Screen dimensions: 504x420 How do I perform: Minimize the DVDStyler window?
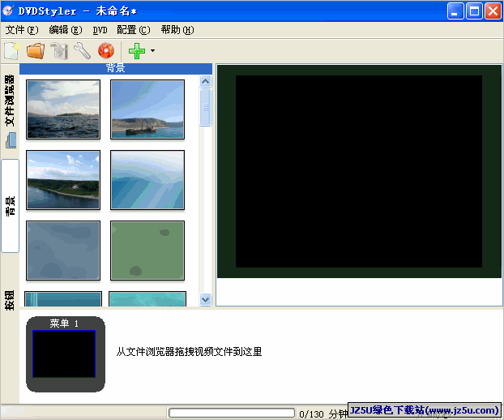coord(455,11)
